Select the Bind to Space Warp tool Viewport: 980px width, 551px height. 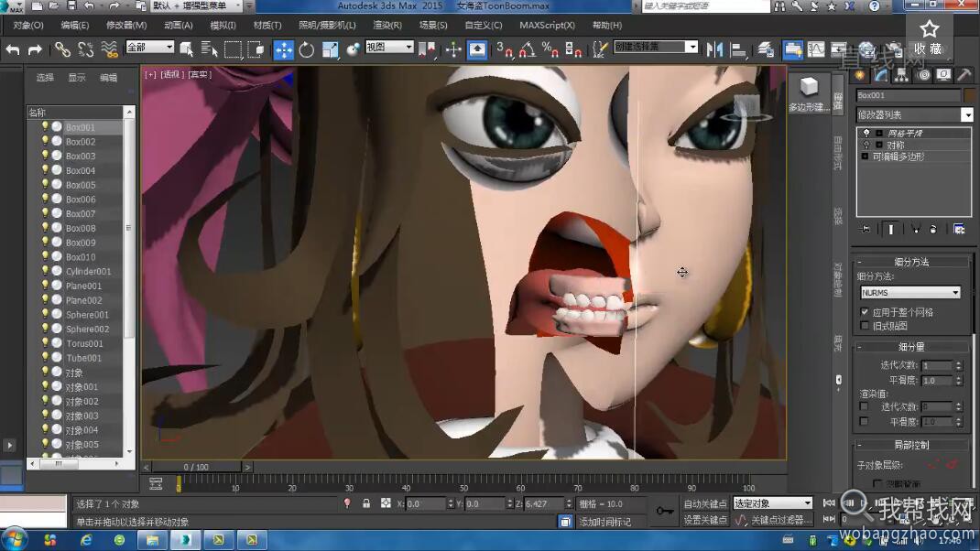click(109, 49)
